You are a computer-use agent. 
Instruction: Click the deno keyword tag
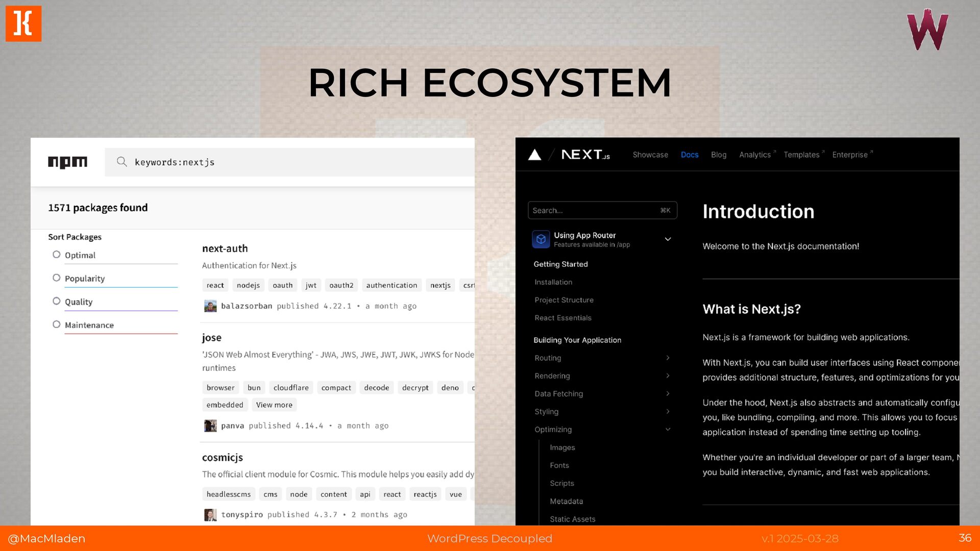(450, 388)
